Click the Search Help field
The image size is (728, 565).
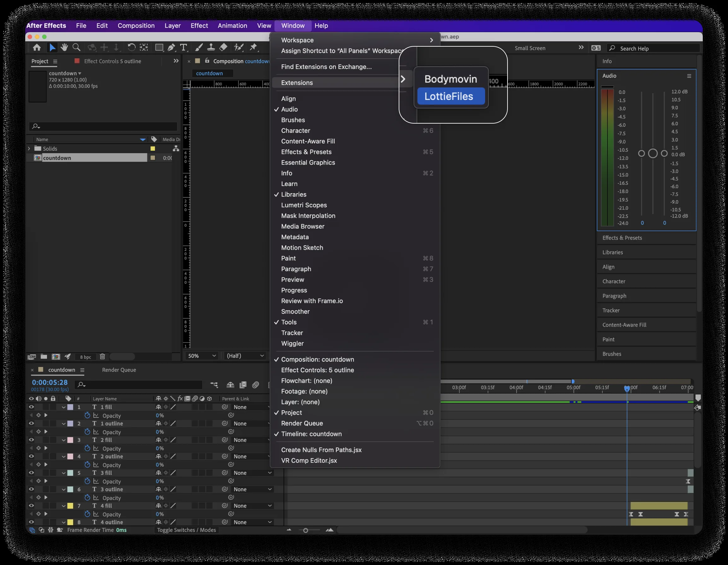tap(654, 48)
